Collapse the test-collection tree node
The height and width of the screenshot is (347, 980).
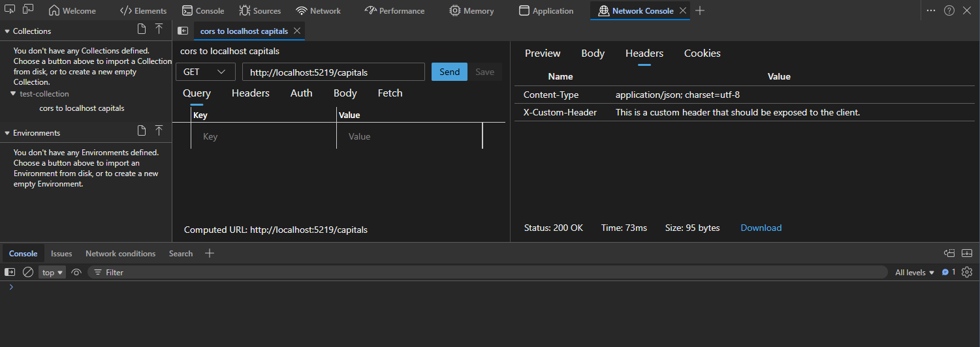click(x=13, y=94)
